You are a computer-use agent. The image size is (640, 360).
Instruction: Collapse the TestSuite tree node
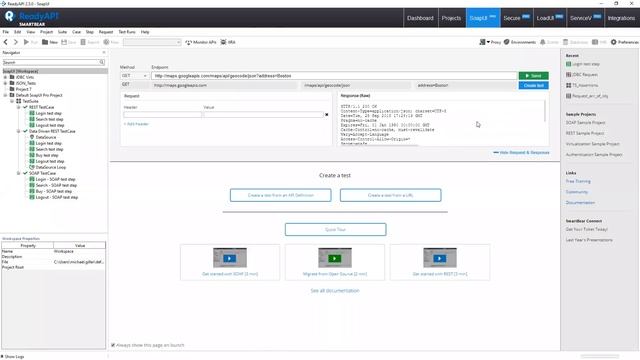pyautogui.click(x=12, y=101)
